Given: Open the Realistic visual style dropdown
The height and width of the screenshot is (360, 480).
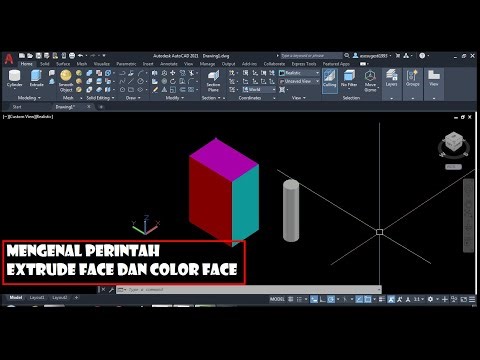Looking at the screenshot, I should pos(299,73).
